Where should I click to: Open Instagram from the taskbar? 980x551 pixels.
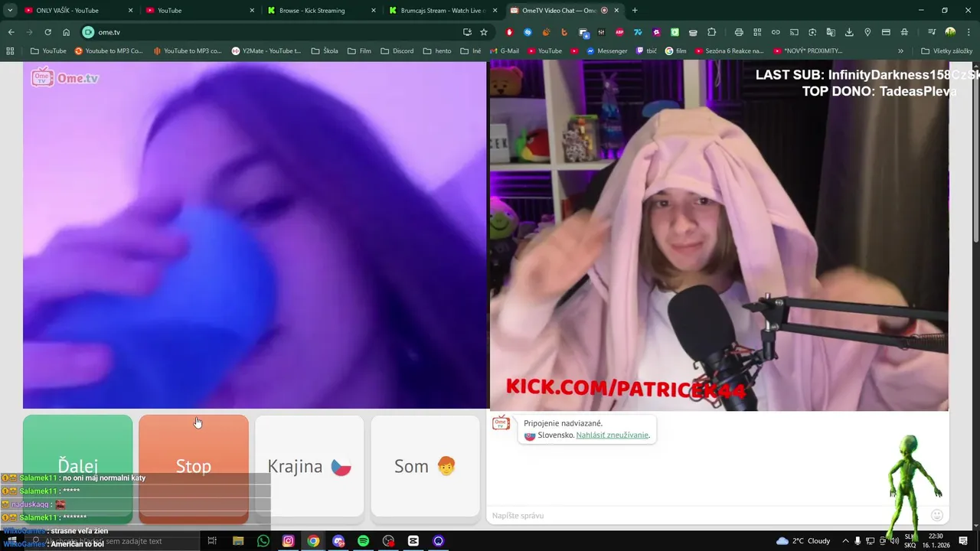(x=289, y=541)
